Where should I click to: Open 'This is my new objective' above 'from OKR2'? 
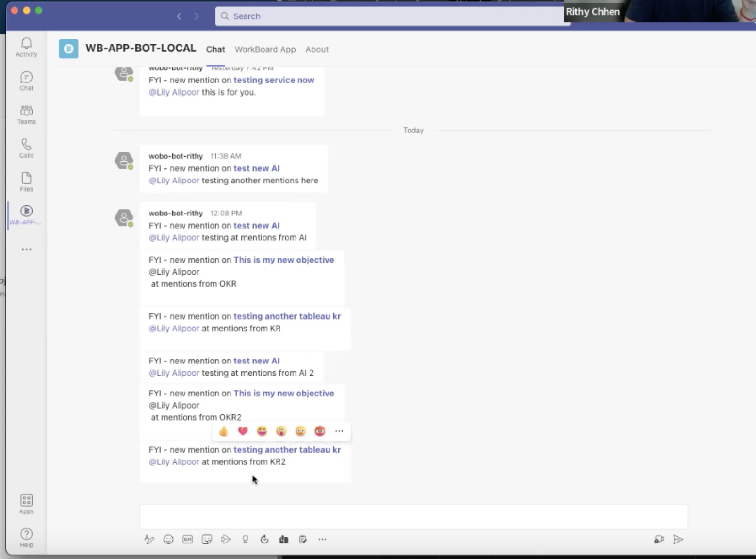(x=284, y=393)
